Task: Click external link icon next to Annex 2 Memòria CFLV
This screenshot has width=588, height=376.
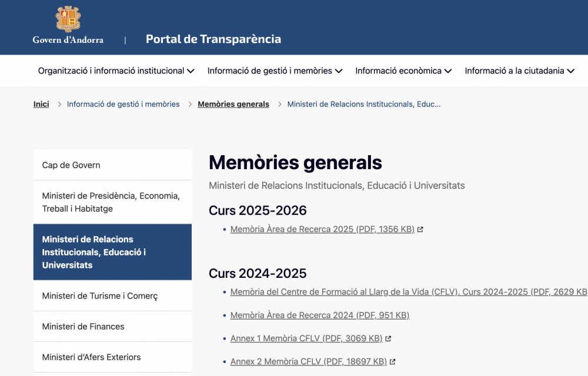Action: (392, 362)
